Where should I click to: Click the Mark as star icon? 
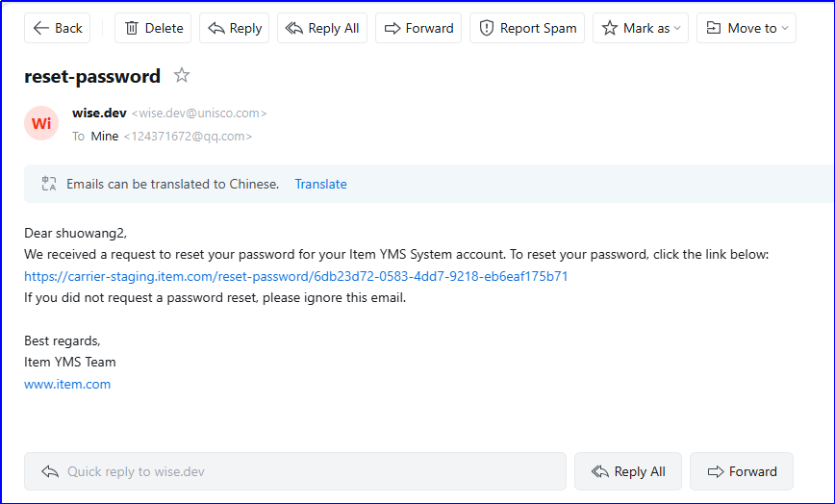pos(610,28)
